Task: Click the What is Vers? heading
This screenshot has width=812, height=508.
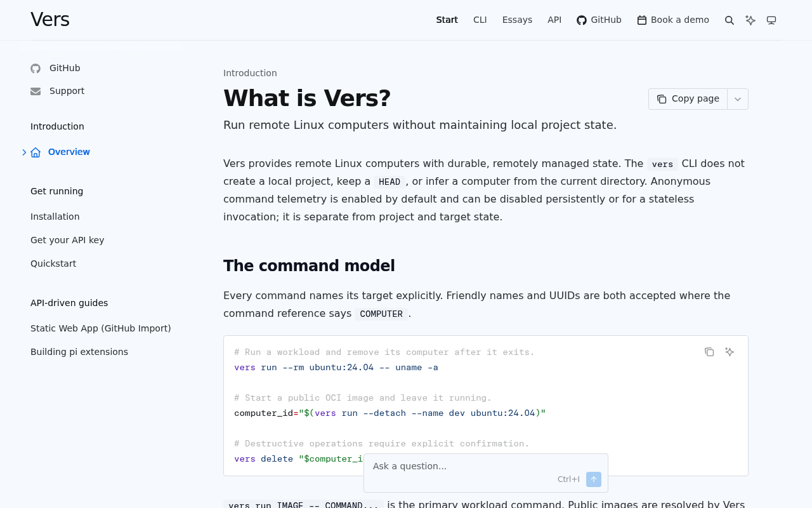Action: coord(307,98)
